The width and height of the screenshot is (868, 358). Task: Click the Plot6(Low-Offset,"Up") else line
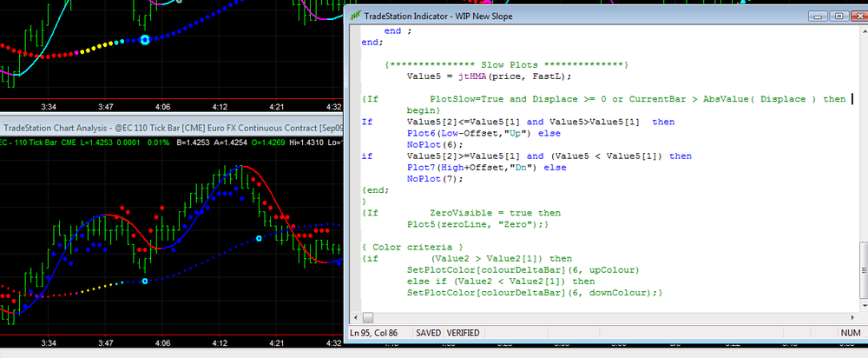click(x=483, y=133)
